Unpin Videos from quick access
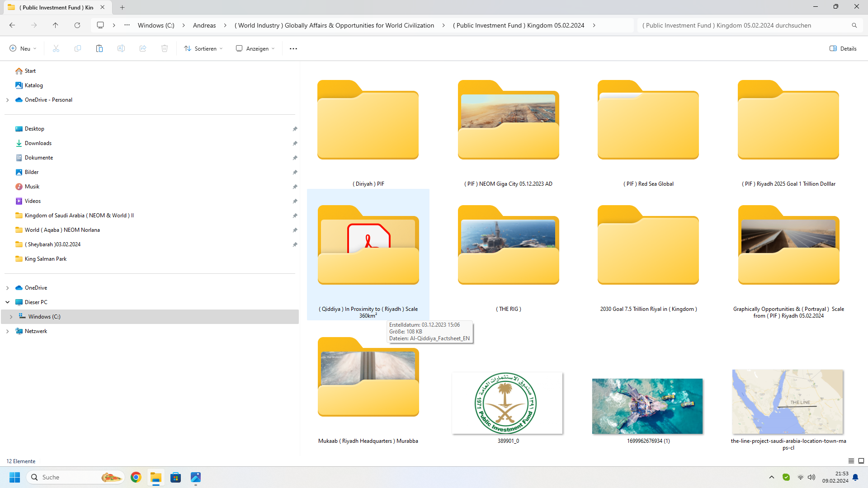This screenshot has height=488, width=868. 295,201
